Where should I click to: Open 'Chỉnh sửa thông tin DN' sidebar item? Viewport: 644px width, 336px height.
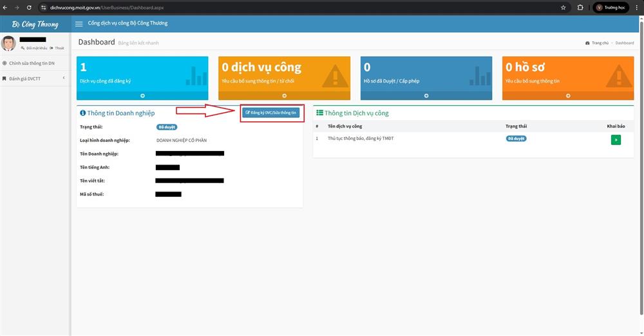point(32,63)
